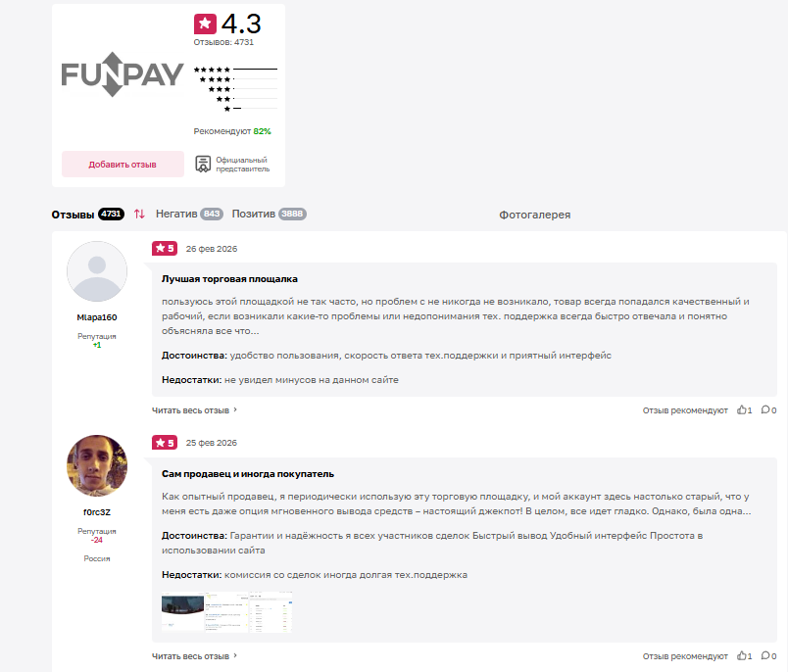Click the red star rating icon beside 4.3
The image size is (788, 672).
[205, 24]
